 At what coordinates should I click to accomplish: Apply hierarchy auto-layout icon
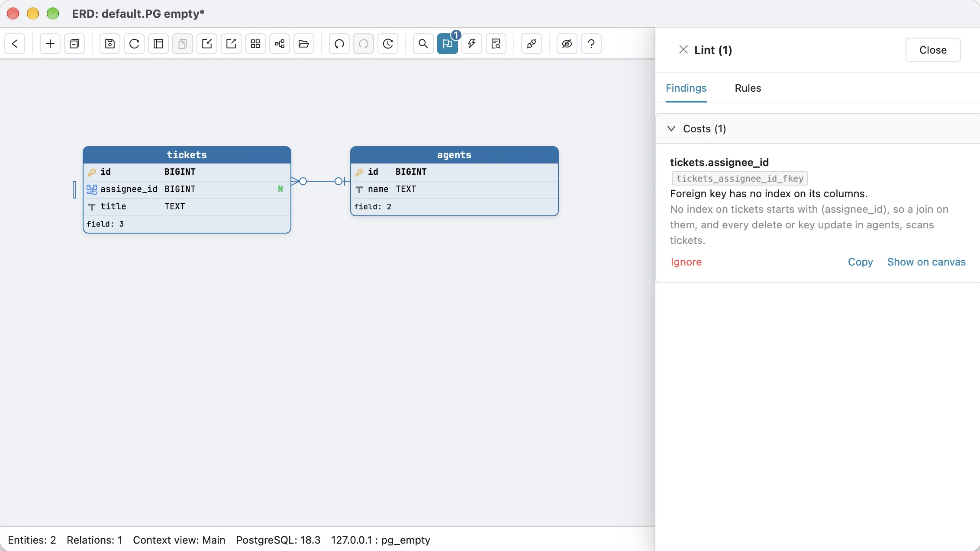[280, 44]
